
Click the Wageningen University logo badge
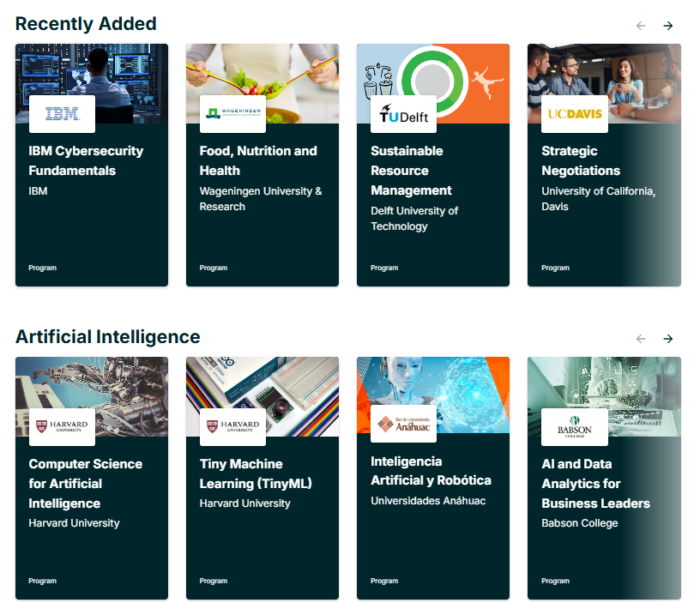[x=232, y=113]
